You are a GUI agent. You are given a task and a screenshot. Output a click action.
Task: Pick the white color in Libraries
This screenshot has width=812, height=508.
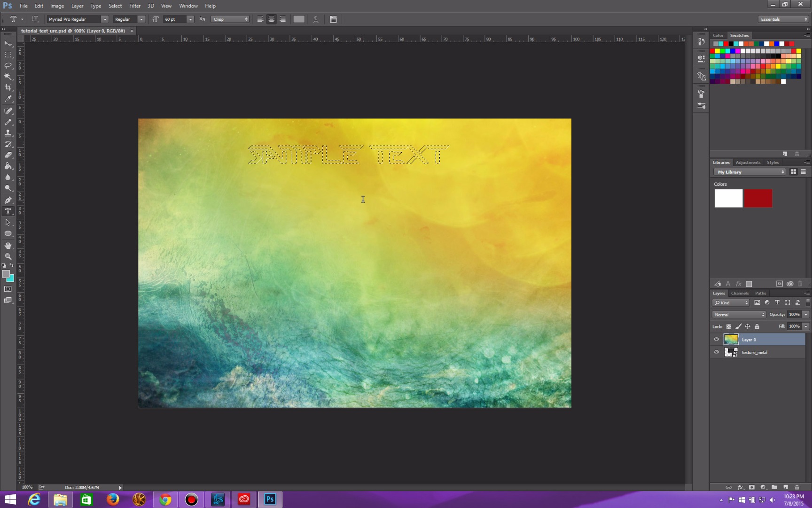click(x=728, y=198)
